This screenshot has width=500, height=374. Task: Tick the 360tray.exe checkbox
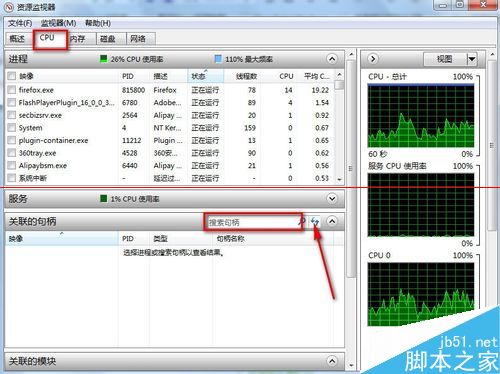point(12,153)
